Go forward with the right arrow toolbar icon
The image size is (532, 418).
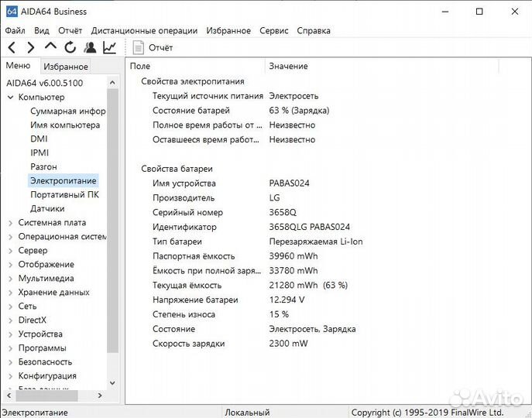click(x=31, y=47)
